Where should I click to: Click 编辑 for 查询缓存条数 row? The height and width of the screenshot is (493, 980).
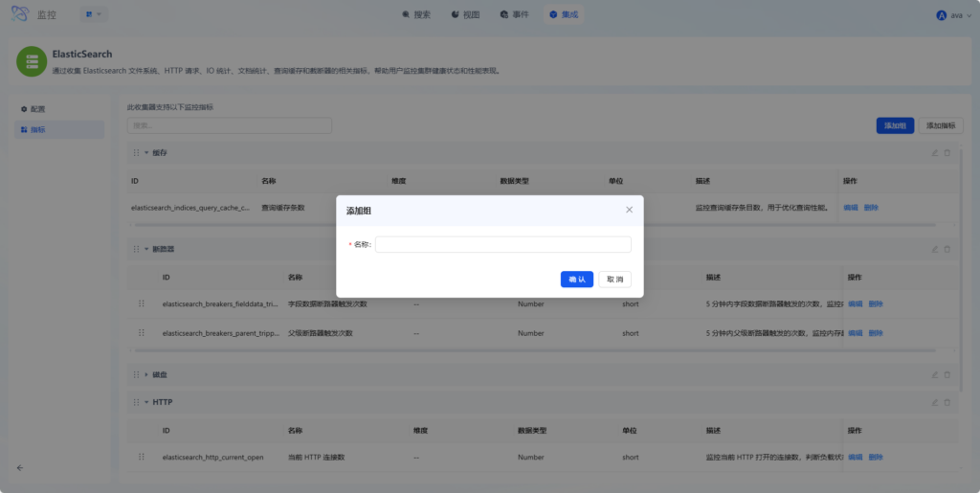pos(850,208)
